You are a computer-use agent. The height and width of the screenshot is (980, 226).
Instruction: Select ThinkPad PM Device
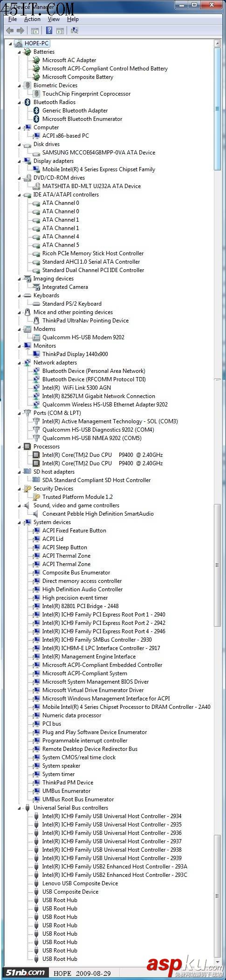point(68,783)
